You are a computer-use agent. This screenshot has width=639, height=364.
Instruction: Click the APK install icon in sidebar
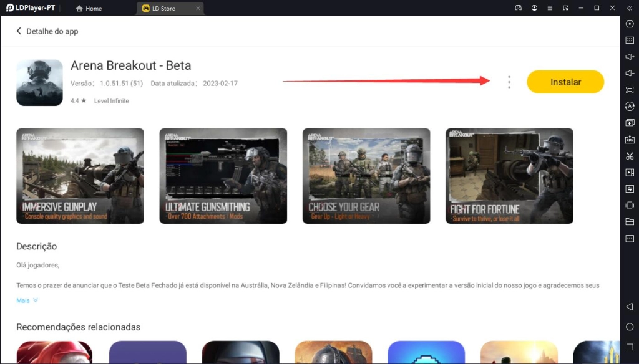point(629,139)
